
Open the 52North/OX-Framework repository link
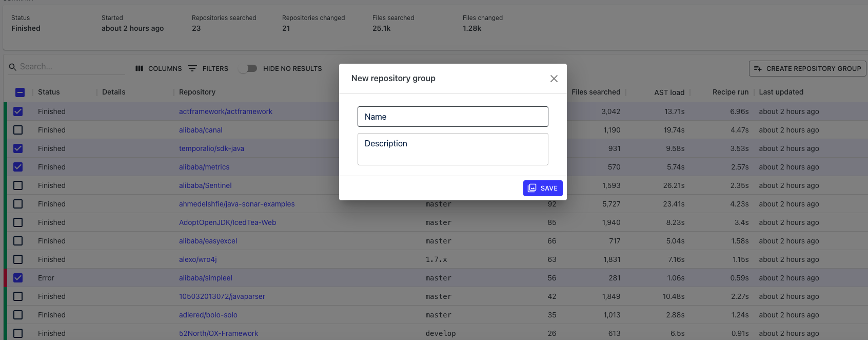219,333
